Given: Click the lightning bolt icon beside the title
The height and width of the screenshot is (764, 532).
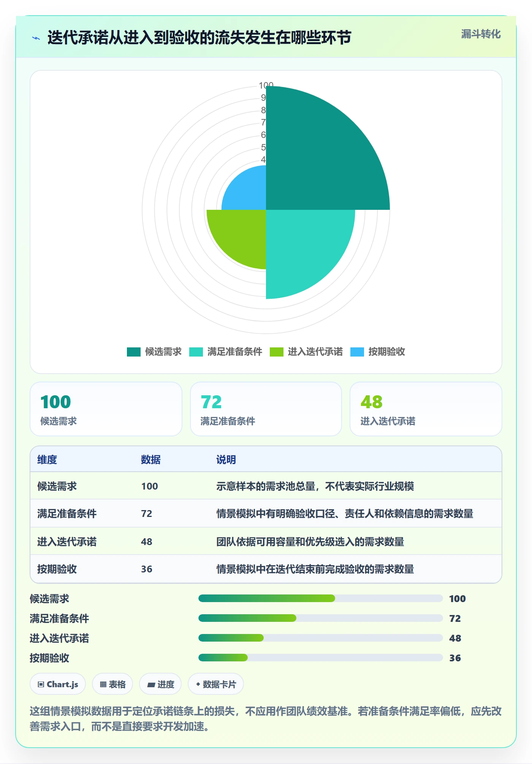Looking at the screenshot, I should (36, 38).
